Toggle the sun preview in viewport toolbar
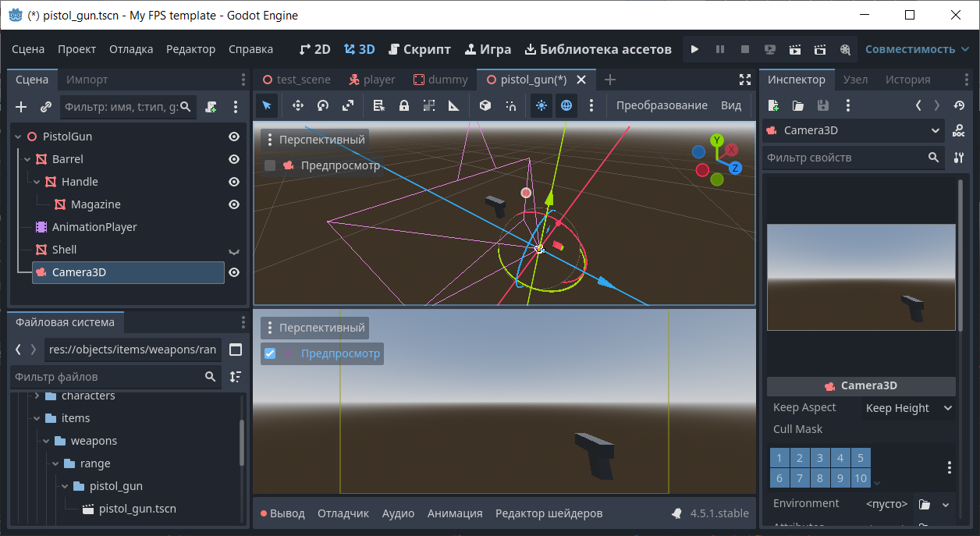 click(541, 105)
